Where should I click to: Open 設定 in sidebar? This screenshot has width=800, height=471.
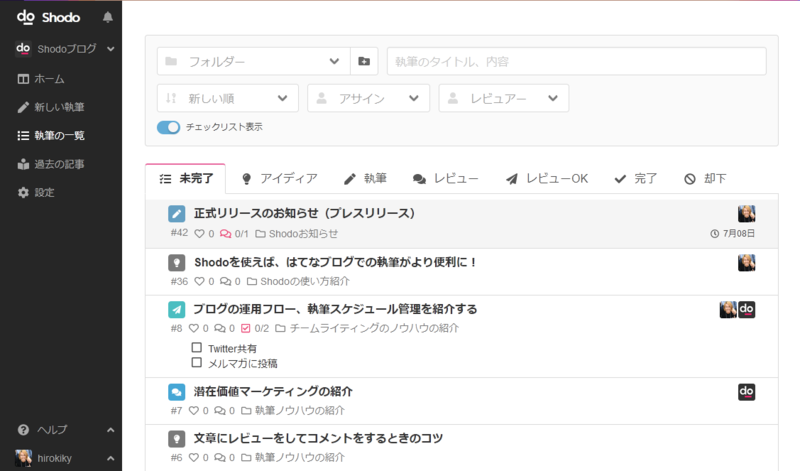36,192
